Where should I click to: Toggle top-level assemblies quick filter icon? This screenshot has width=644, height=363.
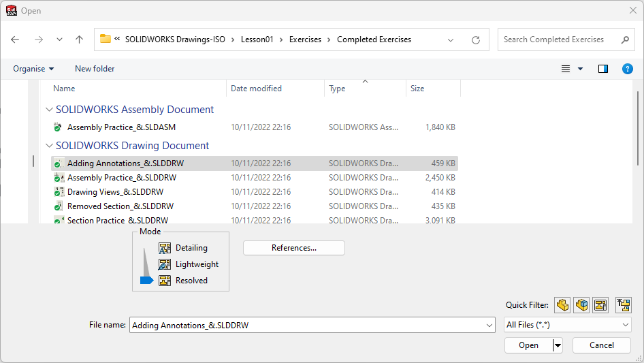(624, 305)
